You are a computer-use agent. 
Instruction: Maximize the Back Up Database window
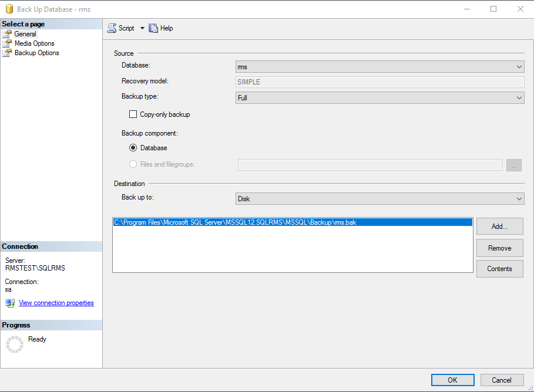[493, 9]
